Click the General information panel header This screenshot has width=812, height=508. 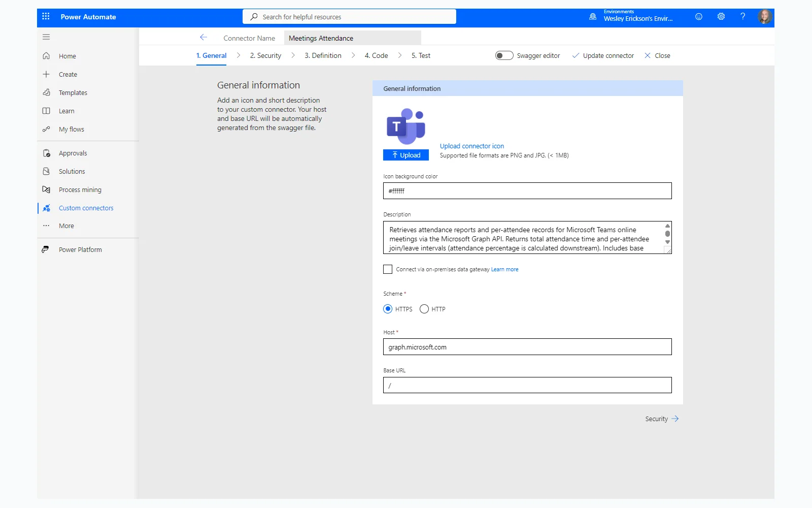tap(527, 88)
